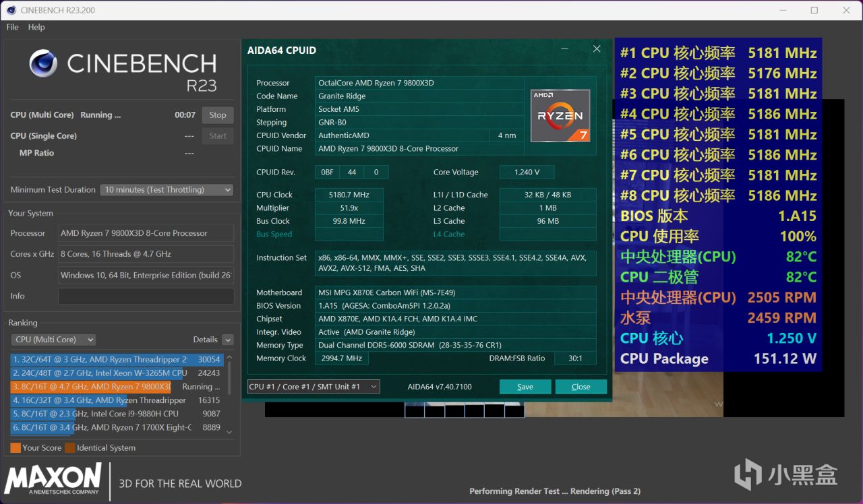Open the CPU #1 / Core #1 selector
Image resolution: width=863 pixels, height=504 pixels.
point(313,387)
